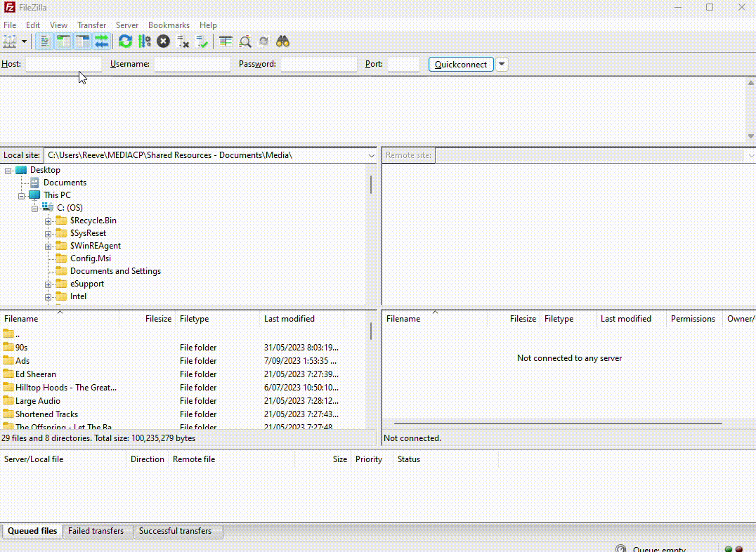Select the Shortened Tracks folder icon

8,414
